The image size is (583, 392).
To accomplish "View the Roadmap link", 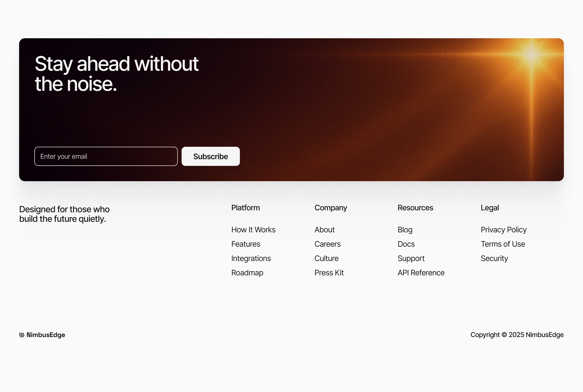I will click(x=247, y=273).
